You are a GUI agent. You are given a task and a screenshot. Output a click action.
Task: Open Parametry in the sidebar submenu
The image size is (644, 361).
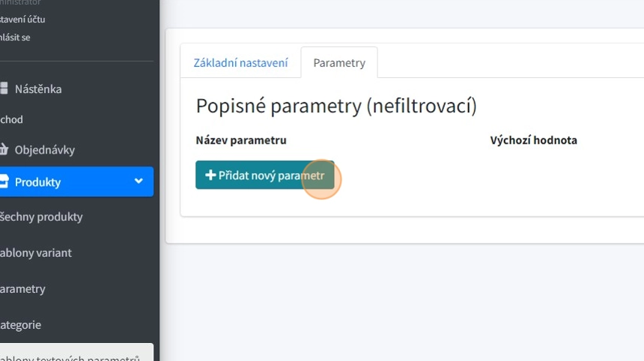(x=23, y=289)
